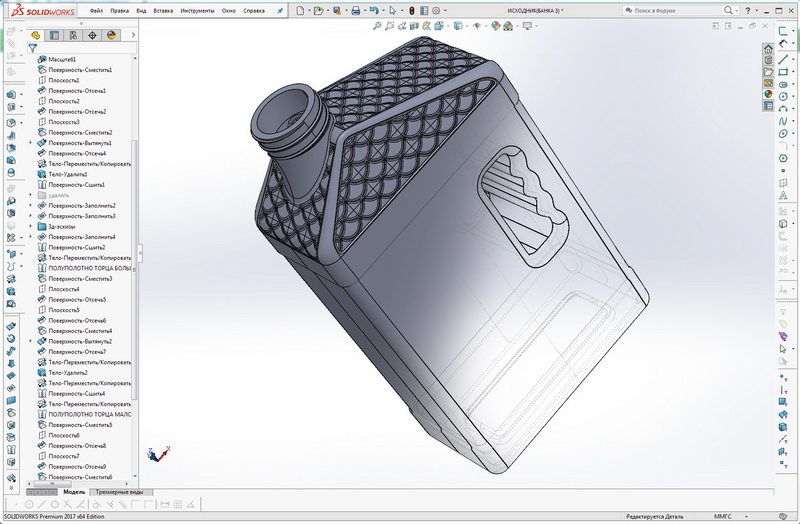The height and width of the screenshot is (524, 800).
Task: Expand manager tabs with right chevron
Action: click(133, 35)
